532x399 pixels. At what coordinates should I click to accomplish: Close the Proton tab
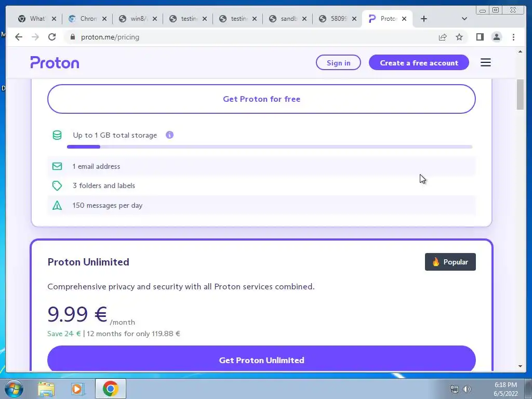tap(404, 19)
